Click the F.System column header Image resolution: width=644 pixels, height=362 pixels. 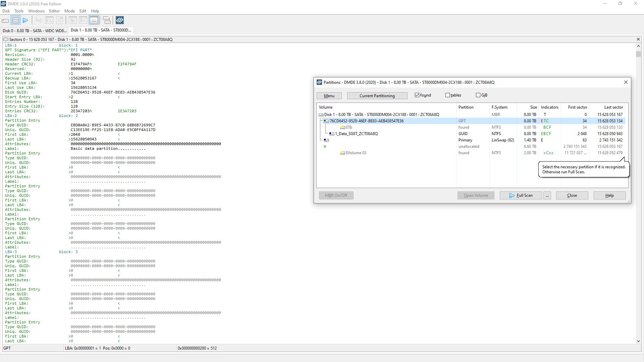pyautogui.click(x=503, y=107)
